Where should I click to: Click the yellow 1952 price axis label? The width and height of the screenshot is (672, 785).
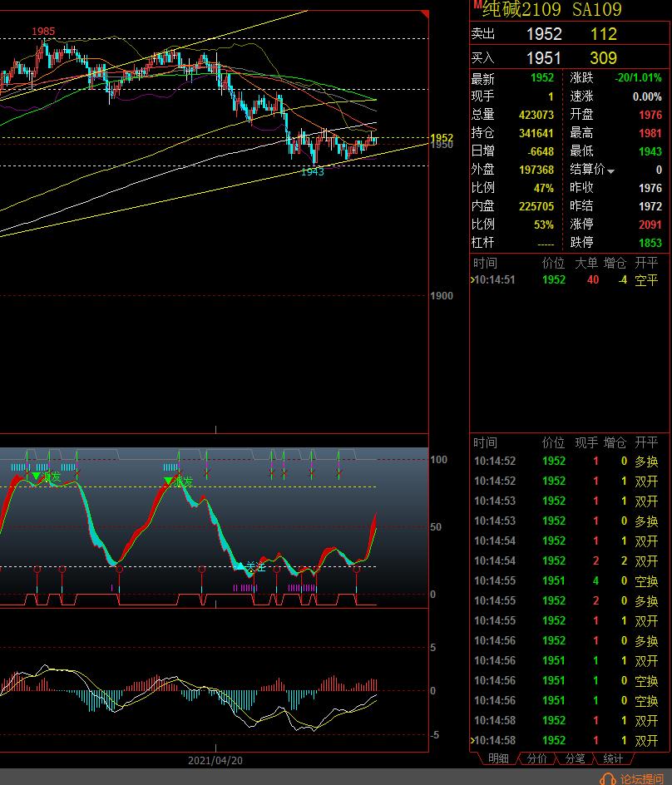click(x=442, y=137)
